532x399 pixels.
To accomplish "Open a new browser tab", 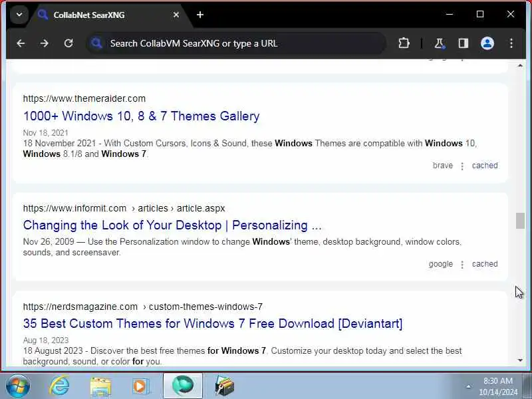I will 200,15.
